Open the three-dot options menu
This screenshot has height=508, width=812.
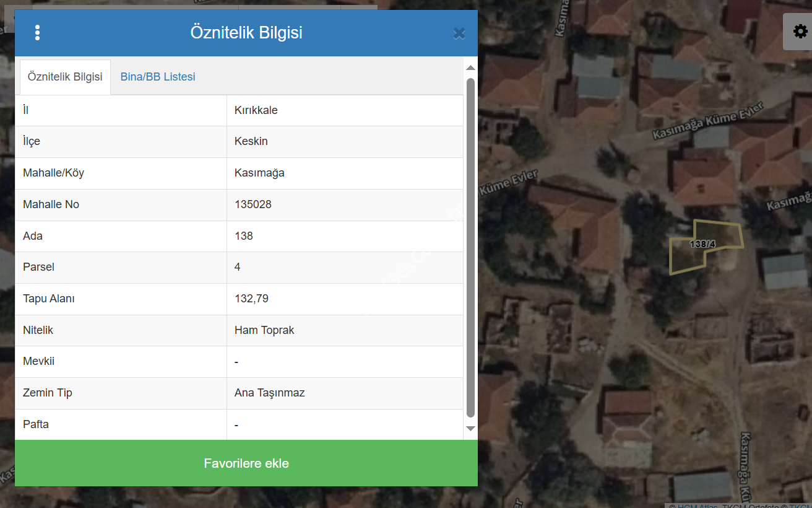click(x=38, y=33)
